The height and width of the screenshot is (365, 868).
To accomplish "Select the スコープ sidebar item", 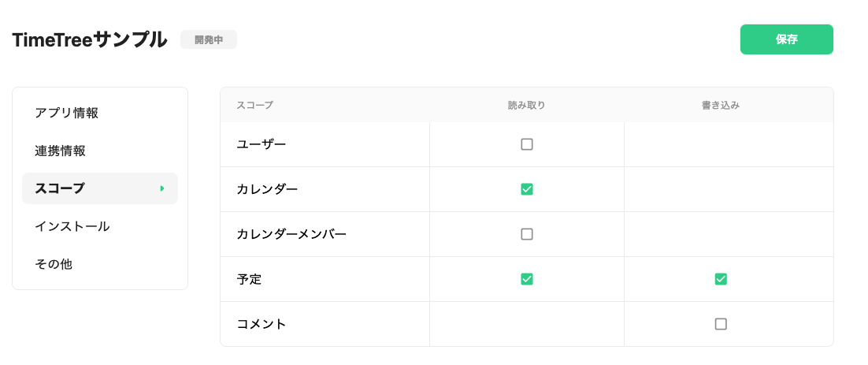I will (60, 188).
